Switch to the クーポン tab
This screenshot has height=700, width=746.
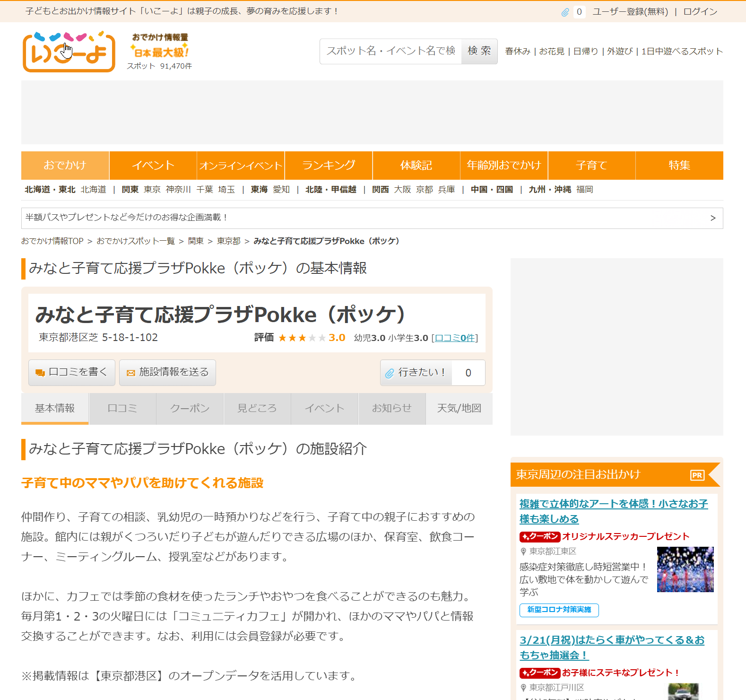coord(190,409)
